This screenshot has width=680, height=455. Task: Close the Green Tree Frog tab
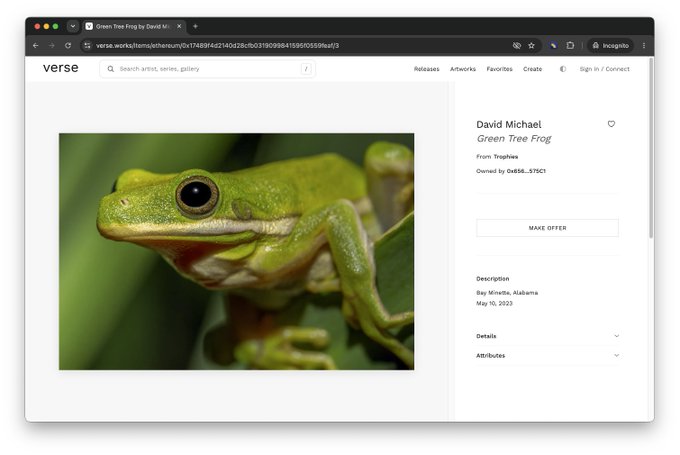[x=179, y=26]
